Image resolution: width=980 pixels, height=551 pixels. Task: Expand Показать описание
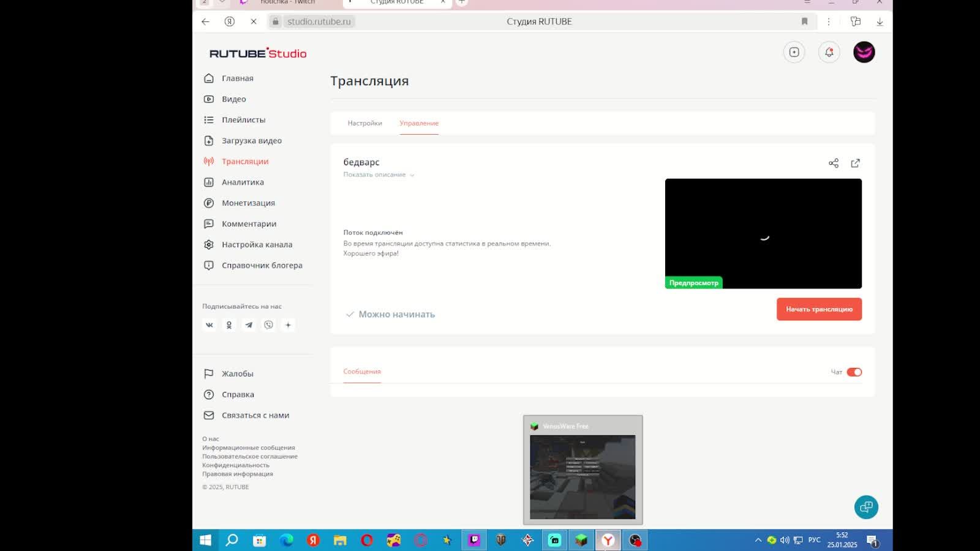pos(379,175)
